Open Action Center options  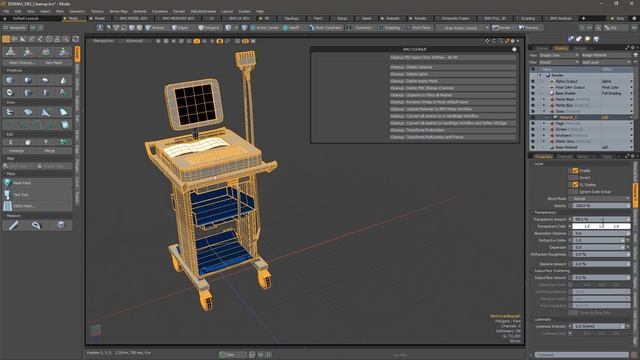coord(264,28)
